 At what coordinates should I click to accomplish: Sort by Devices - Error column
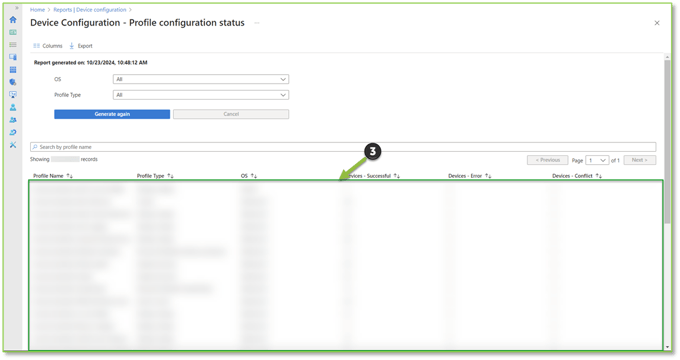[470, 176]
